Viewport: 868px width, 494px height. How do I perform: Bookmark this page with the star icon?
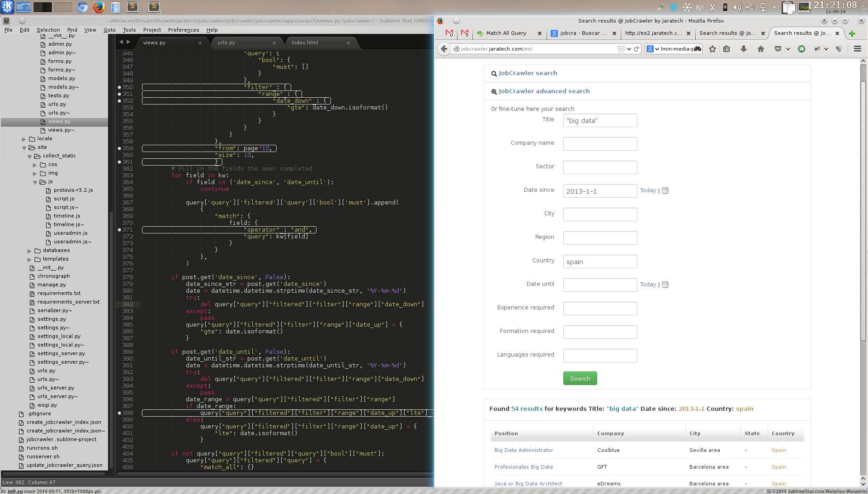click(712, 49)
